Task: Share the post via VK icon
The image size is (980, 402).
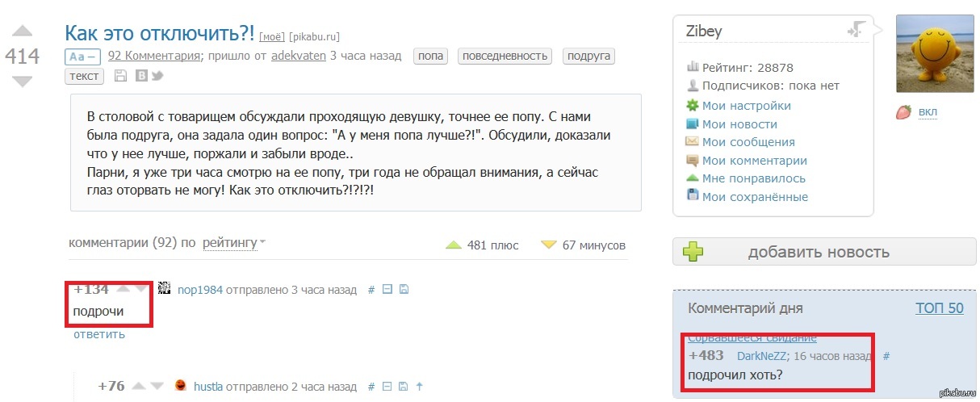Action: [x=141, y=76]
